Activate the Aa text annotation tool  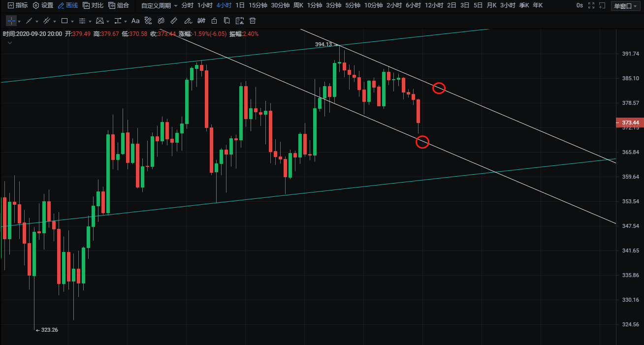(135, 21)
